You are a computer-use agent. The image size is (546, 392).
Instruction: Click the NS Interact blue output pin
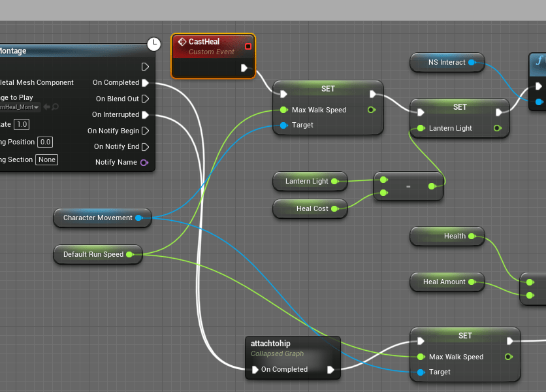(472, 63)
